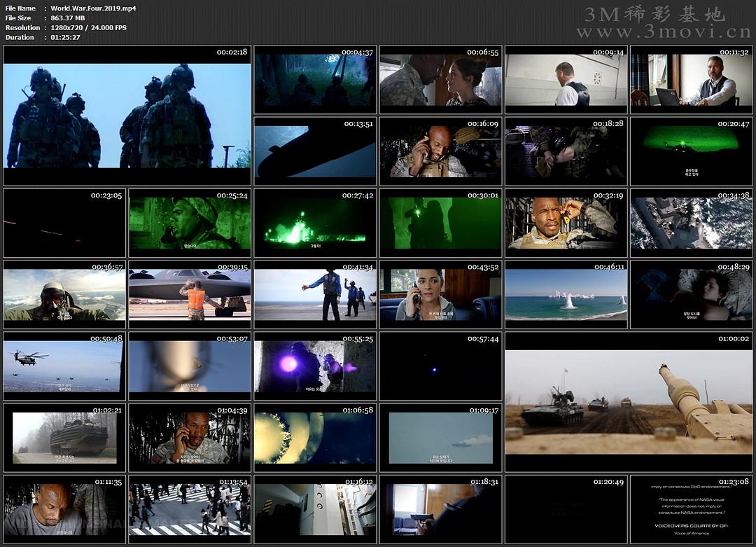Select the World.War.Four.2019.mp4 file name text
The image size is (756, 547).
(93, 8)
